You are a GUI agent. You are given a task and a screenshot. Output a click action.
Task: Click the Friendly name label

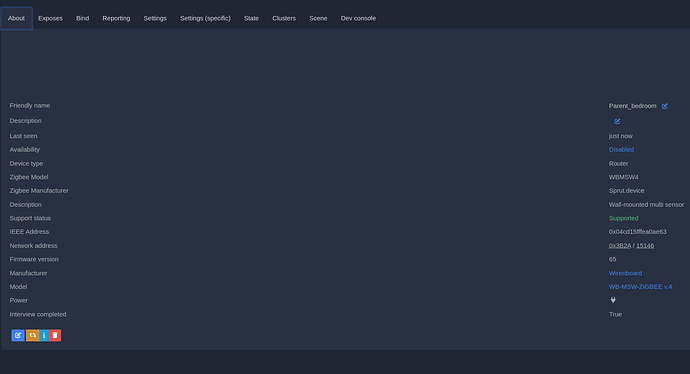coord(30,106)
